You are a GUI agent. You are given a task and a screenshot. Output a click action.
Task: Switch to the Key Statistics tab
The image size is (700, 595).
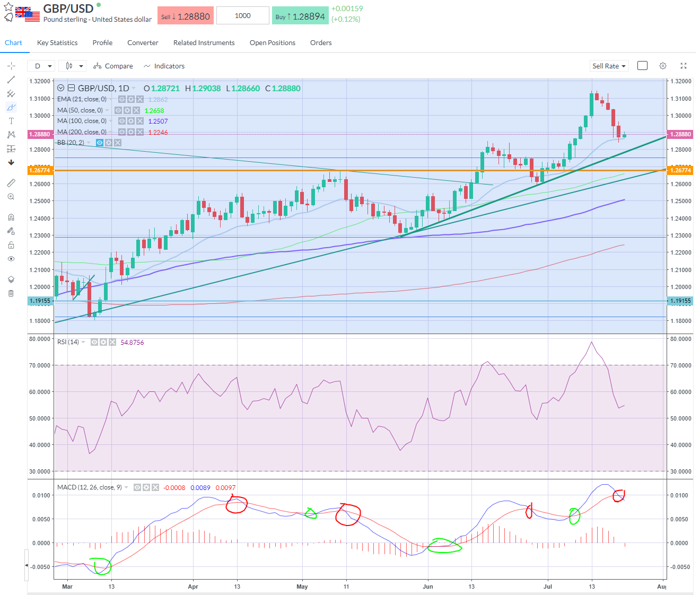[x=57, y=43]
